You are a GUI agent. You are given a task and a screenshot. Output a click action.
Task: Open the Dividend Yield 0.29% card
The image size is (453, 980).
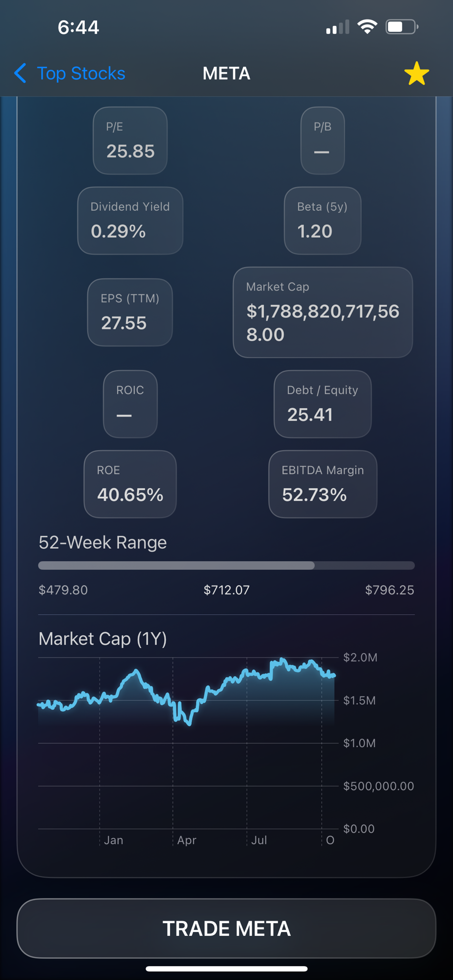pos(130,220)
